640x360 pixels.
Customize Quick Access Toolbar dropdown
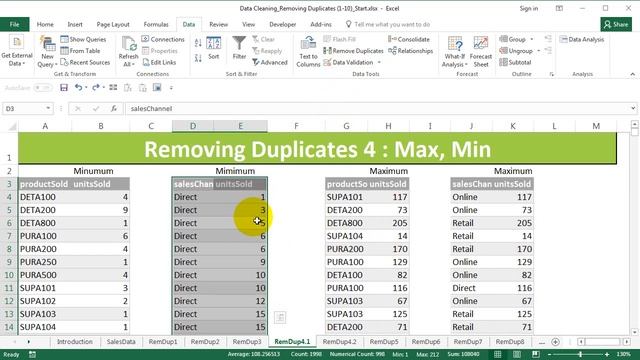(171, 87)
